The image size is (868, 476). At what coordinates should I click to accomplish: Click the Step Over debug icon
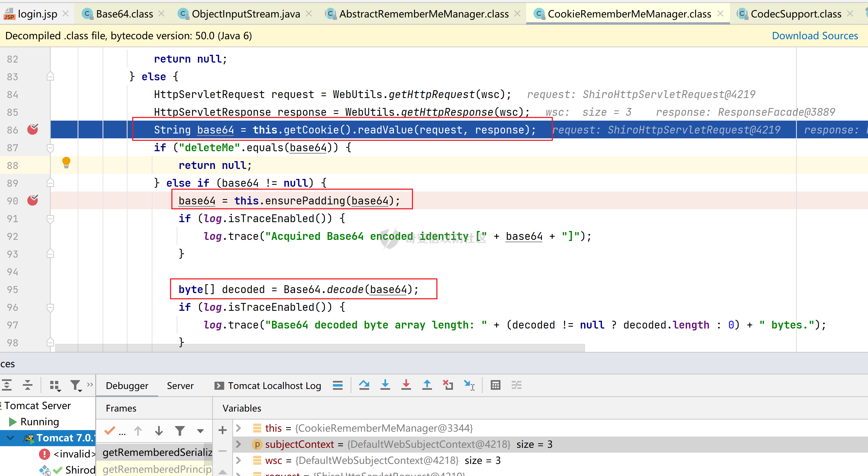364,385
